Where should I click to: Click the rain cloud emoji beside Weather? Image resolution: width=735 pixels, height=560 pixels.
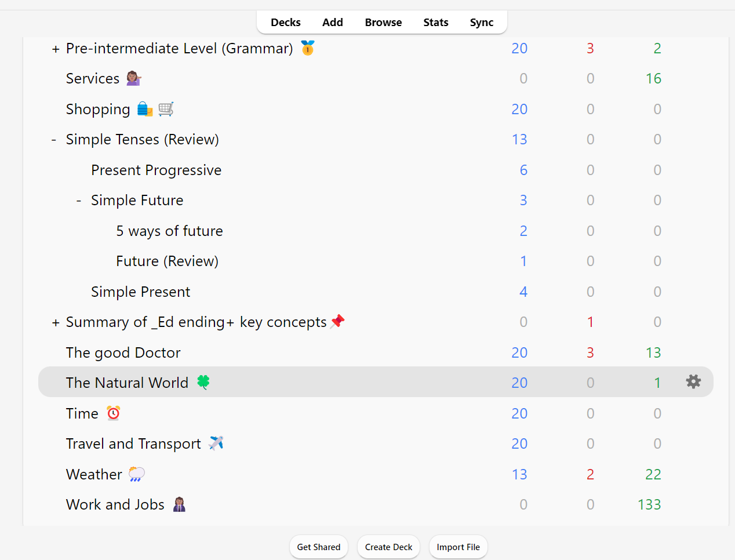(137, 474)
